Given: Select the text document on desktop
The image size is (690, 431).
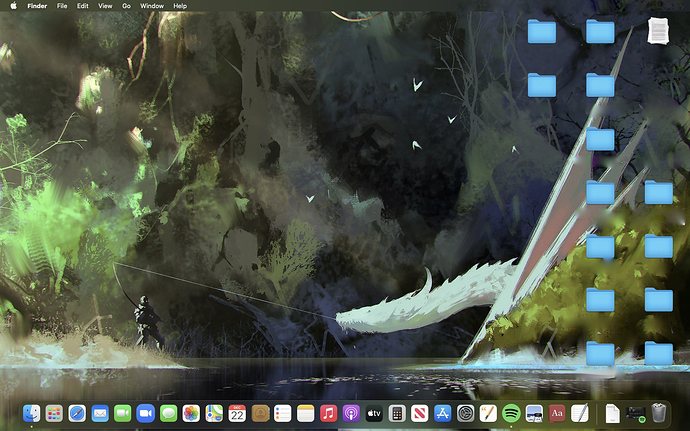Looking at the screenshot, I should (659, 31).
